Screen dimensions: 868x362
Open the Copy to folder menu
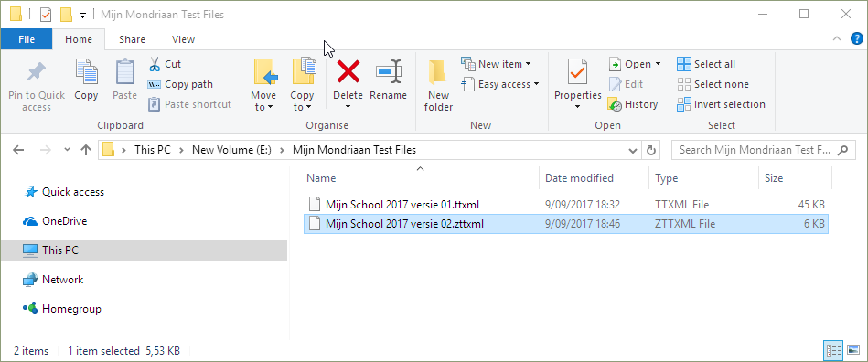point(302,85)
